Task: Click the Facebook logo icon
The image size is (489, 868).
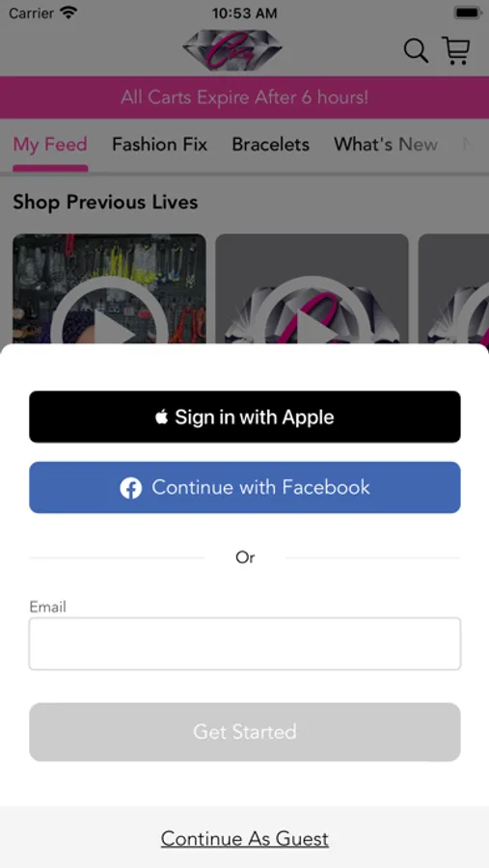Action: [x=131, y=488]
